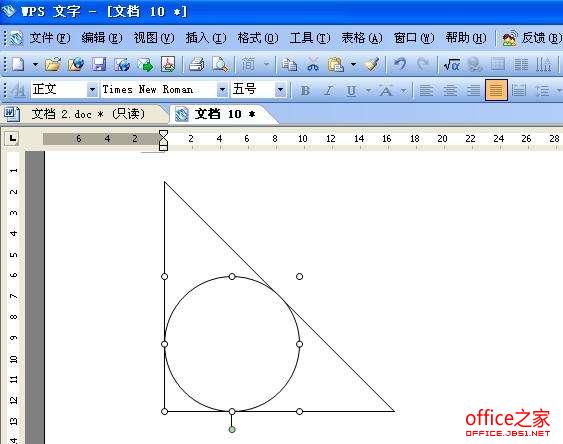Print the document
The width and height of the screenshot is (563, 444).
196,65
